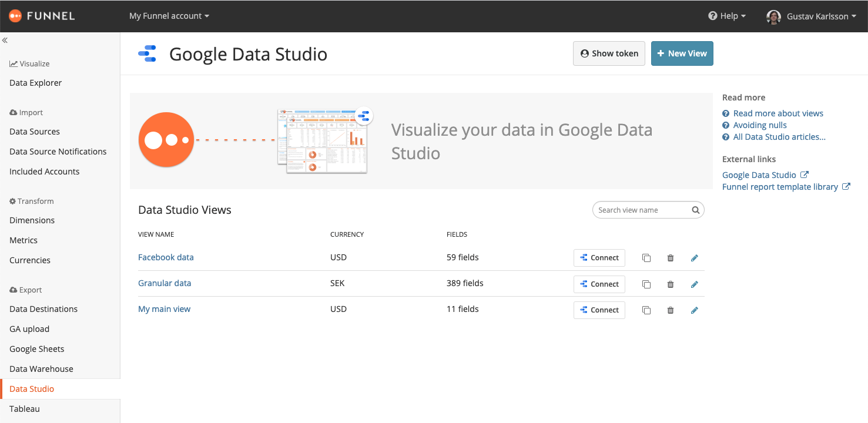Delete the Granular data view
Screen dimensions: 868x423
[671, 284]
